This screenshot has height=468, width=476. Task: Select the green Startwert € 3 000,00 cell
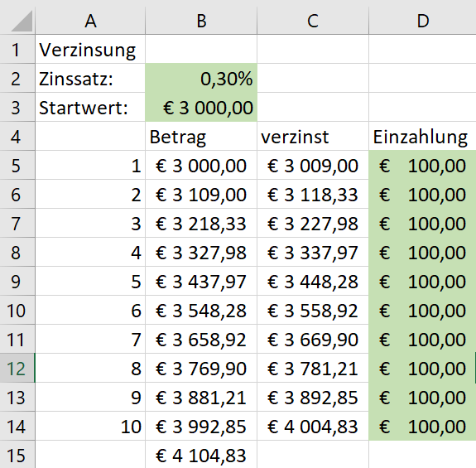[x=201, y=107]
